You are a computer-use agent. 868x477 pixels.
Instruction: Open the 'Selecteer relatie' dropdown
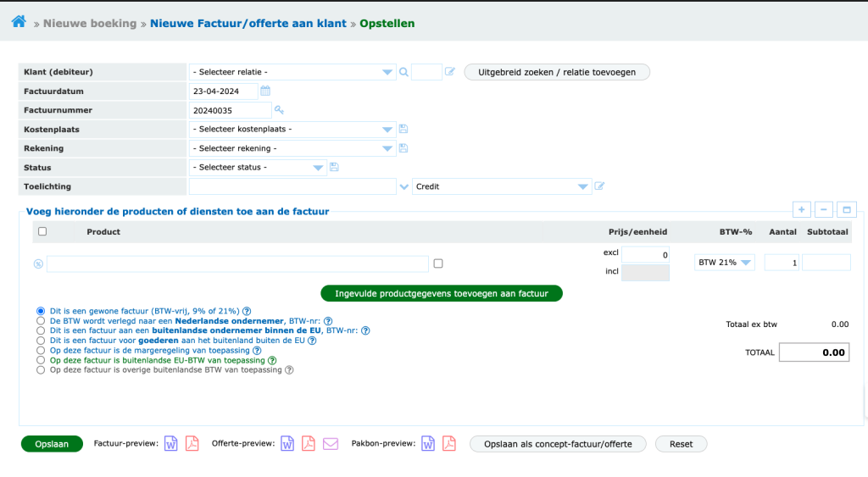292,72
